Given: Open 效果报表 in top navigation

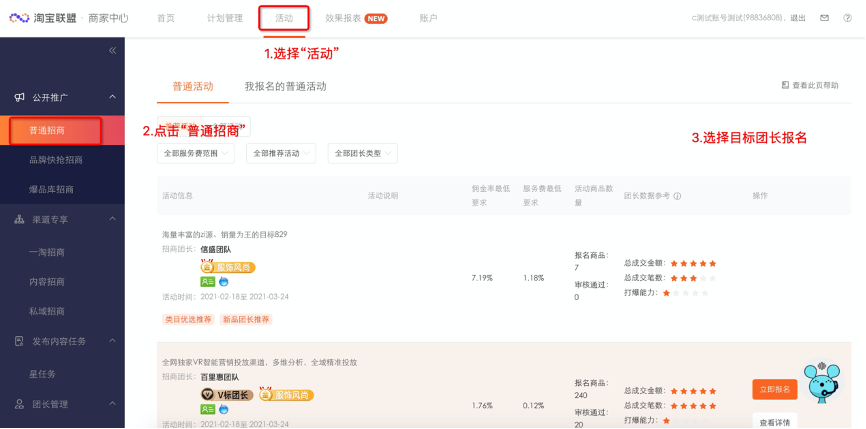Looking at the screenshot, I should pos(343,18).
